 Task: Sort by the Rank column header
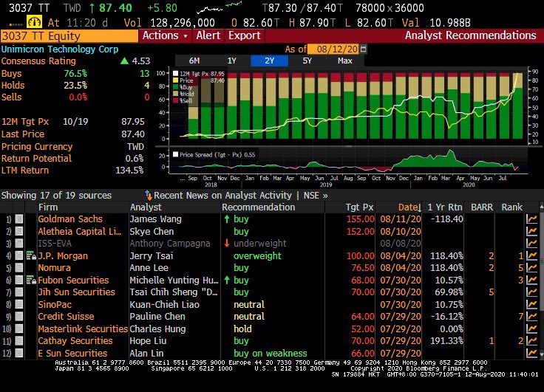(x=511, y=207)
